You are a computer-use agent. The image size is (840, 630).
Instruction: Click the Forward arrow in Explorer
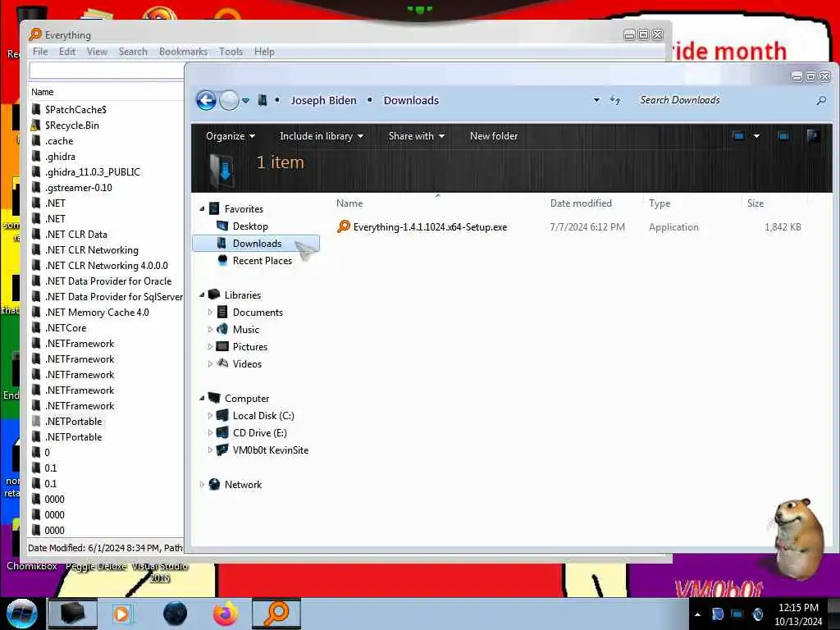coord(230,100)
